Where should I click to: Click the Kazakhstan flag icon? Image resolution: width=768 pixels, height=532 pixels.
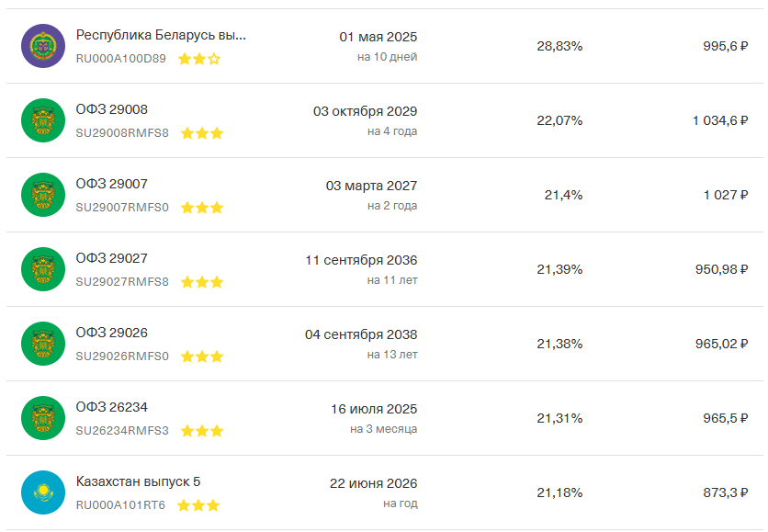pos(43,492)
